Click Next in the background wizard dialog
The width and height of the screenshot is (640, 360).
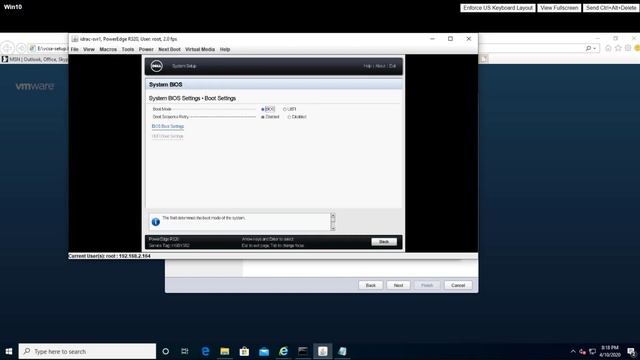coord(398,285)
